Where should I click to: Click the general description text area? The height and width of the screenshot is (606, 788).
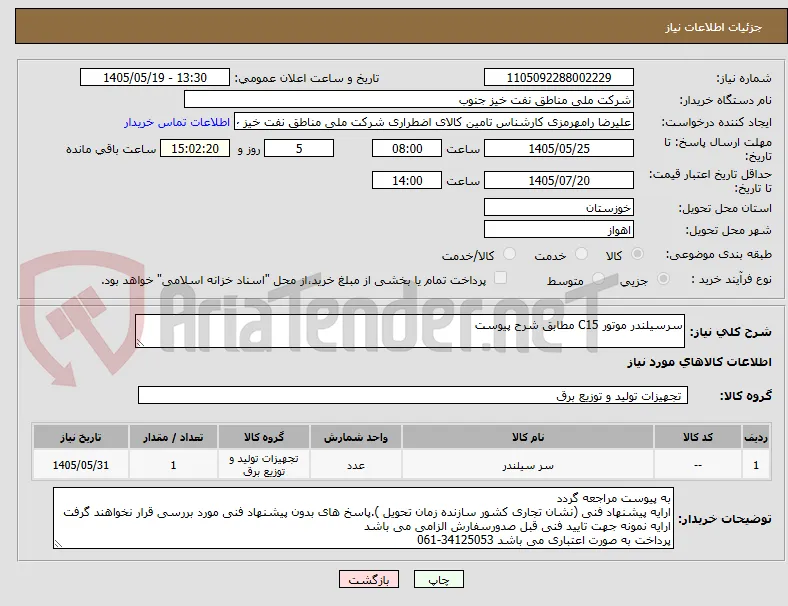click(x=410, y=331)
